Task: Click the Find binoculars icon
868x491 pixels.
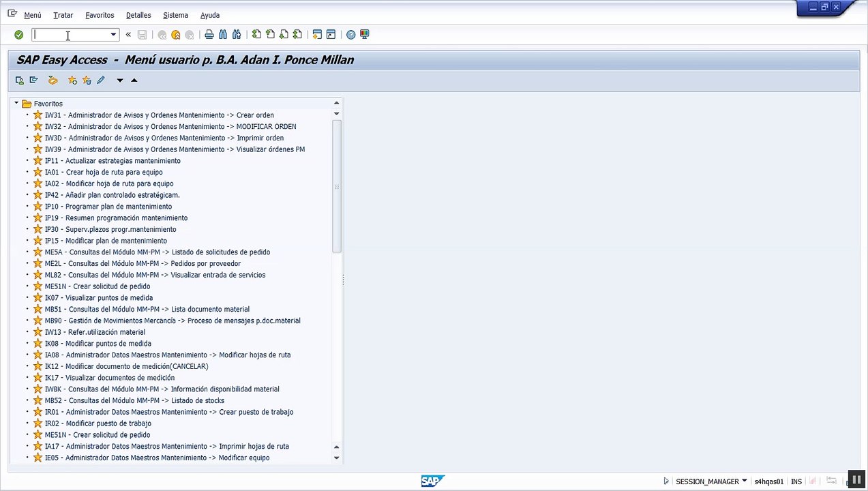Action: click(223, 35)
